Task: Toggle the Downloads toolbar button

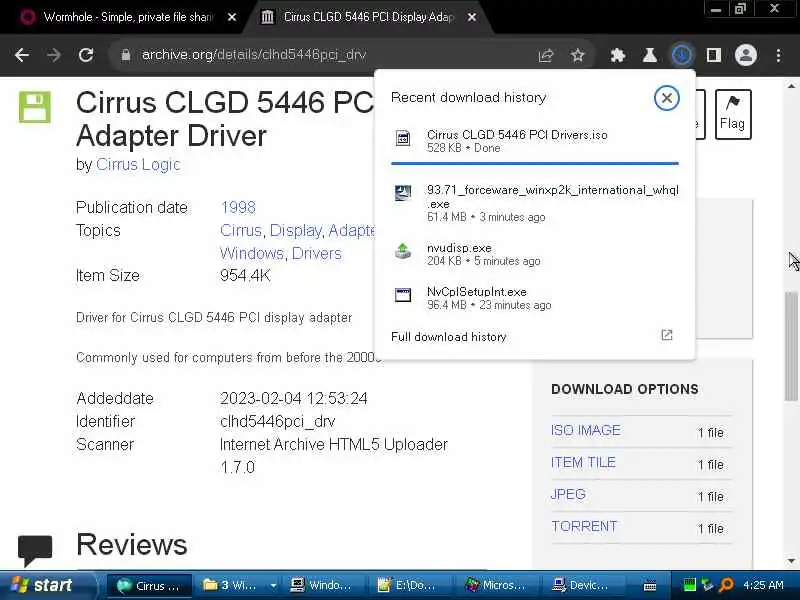Action: [x=682, y=55]
